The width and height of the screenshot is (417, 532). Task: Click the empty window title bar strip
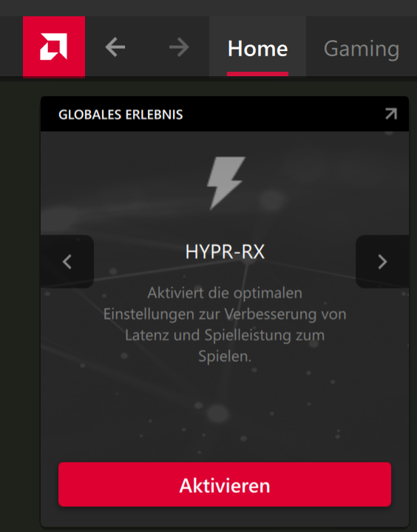click(208, 8)
